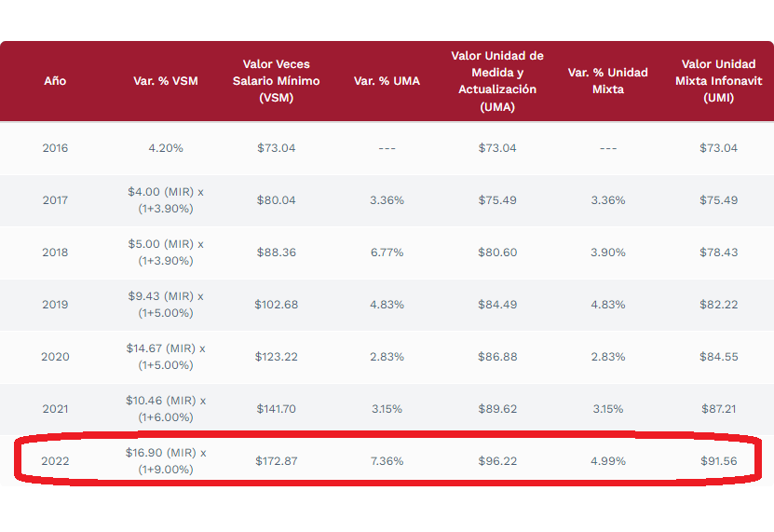The image size is (774, 532).
Task: Click the $80.04 VSM value for 2017
Action: coord(276,200)
